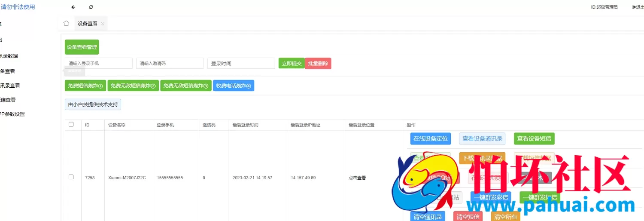Click the device name Xiaomi-M2007J22C
The width and height of the screenshot is (644, 221).
[x=127, y=178]
